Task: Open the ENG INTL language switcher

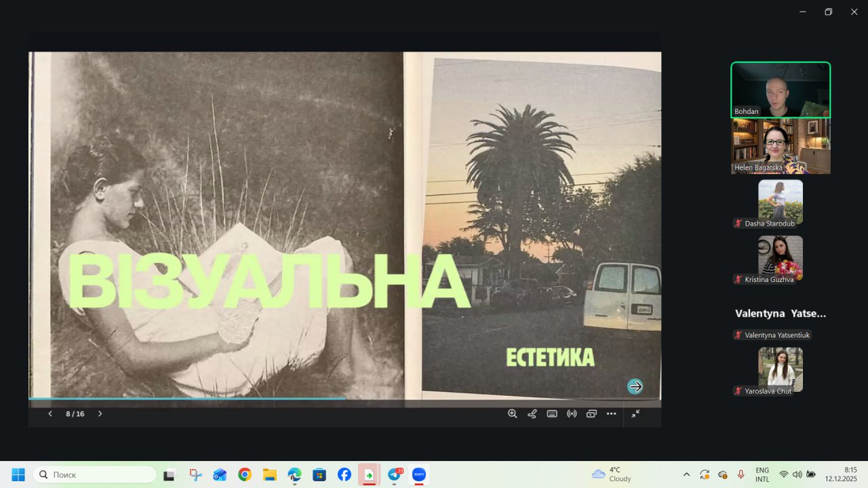Action: point(762,474)
